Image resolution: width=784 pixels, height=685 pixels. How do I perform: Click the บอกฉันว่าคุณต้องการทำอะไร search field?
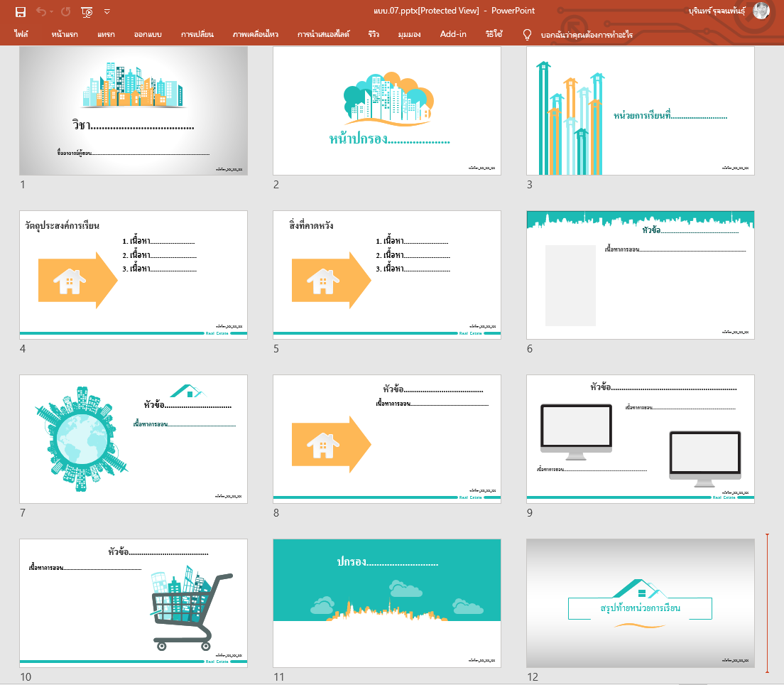[x=587, y=34]
